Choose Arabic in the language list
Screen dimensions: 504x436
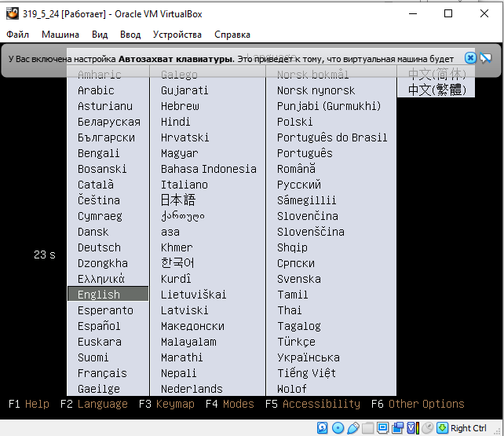coord(96,90)
